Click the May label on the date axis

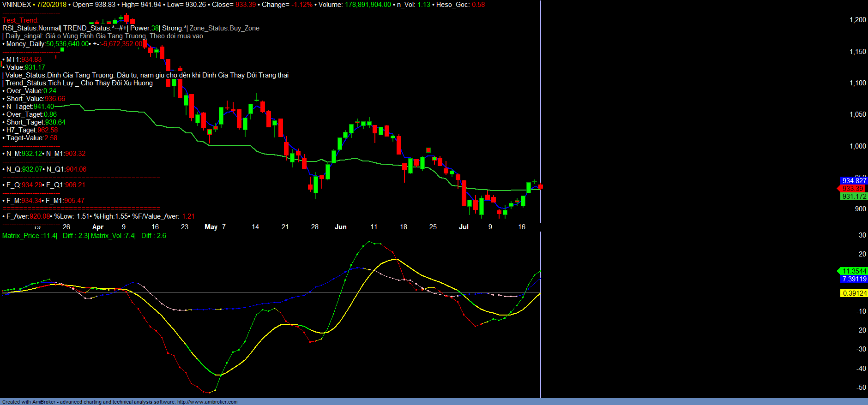pyautogui.click(x=211, y=227)
